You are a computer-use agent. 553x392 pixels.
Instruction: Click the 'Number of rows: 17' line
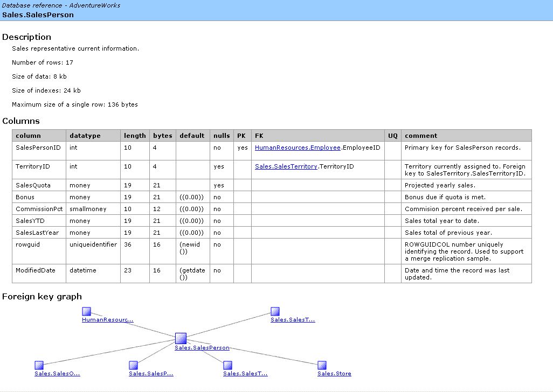(x=43, y=62)
